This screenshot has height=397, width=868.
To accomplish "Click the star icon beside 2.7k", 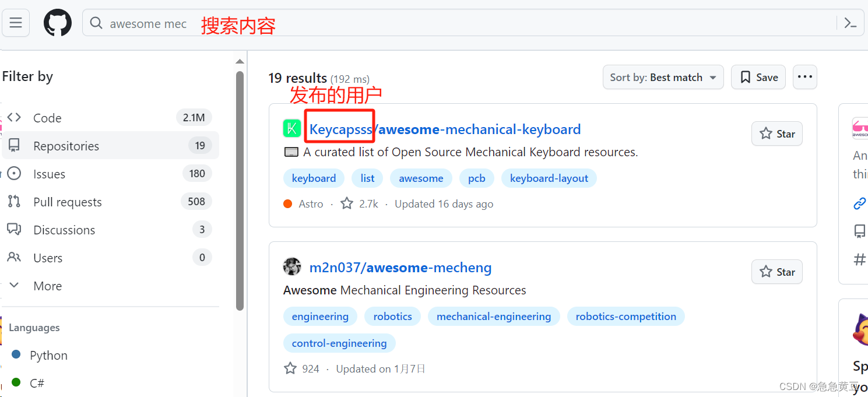I will pos(347,203).
